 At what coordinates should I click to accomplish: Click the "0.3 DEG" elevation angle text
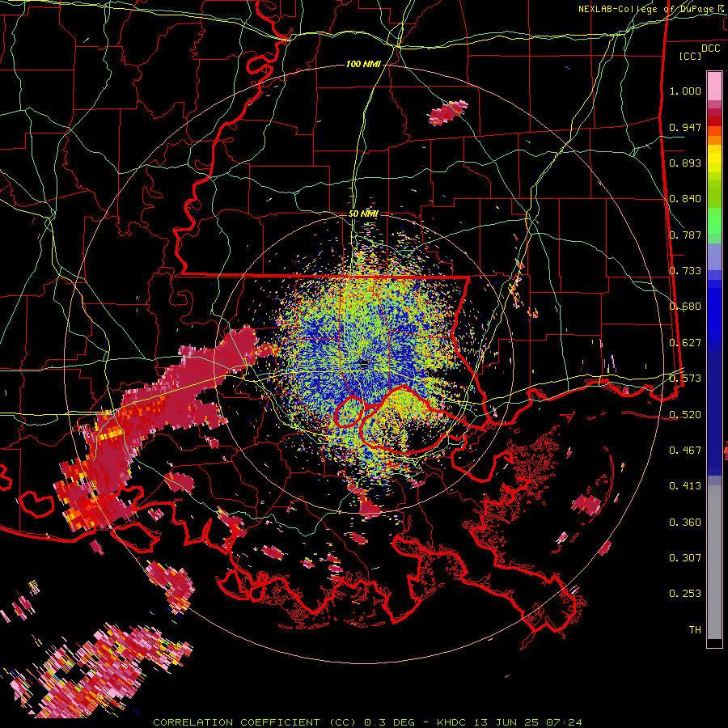[390, 722]
